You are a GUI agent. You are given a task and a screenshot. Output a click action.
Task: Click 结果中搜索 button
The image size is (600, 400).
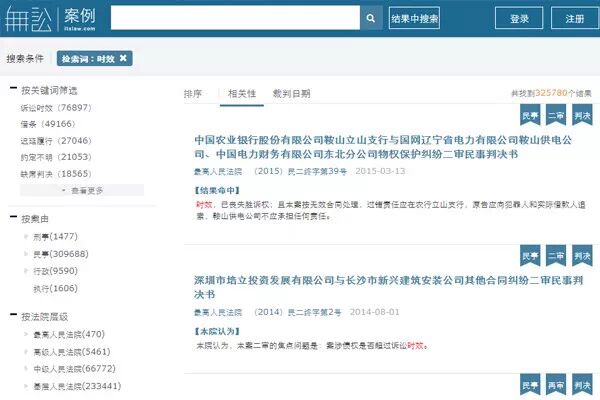tap(414, 18)
